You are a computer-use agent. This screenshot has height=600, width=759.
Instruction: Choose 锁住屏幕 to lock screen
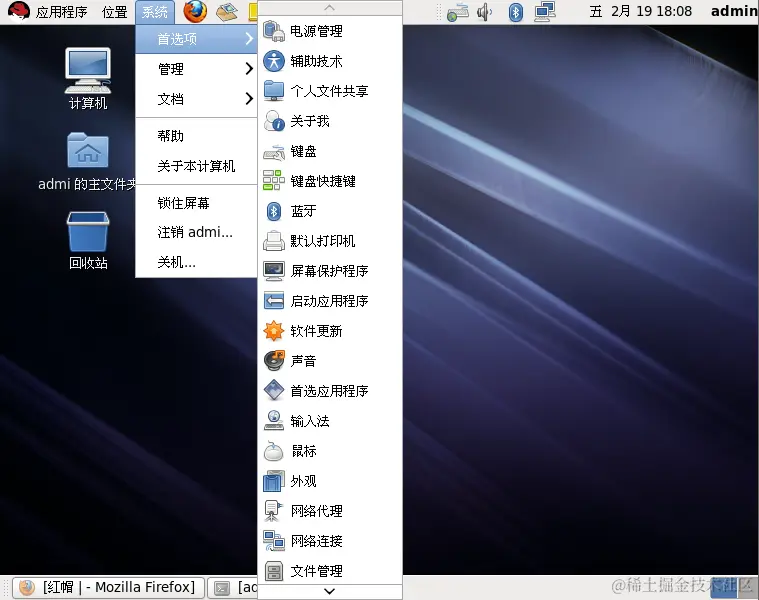coord(196,203)
